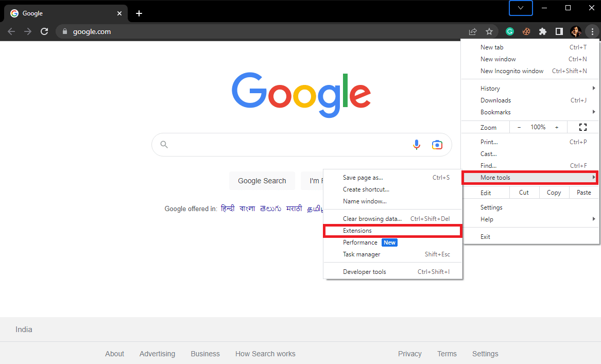Open Clear browsing data
The image size is (601, 364).
click(393, 219)
